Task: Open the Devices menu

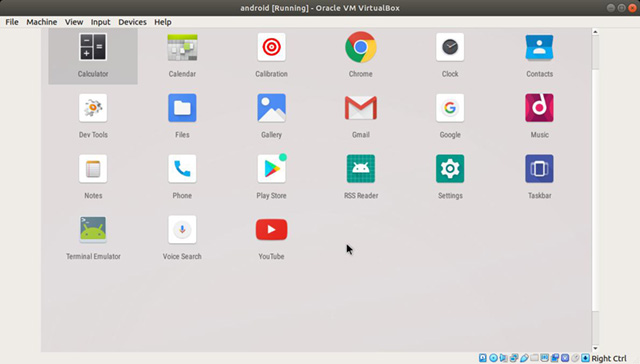Action: pyautogui.click(x=132, y=22)
